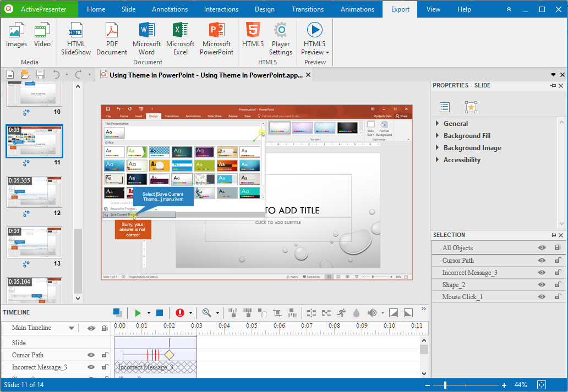This screenshot has width=568, height=392.
Task: Expand the Background Image section
Action: click(437, 148)
